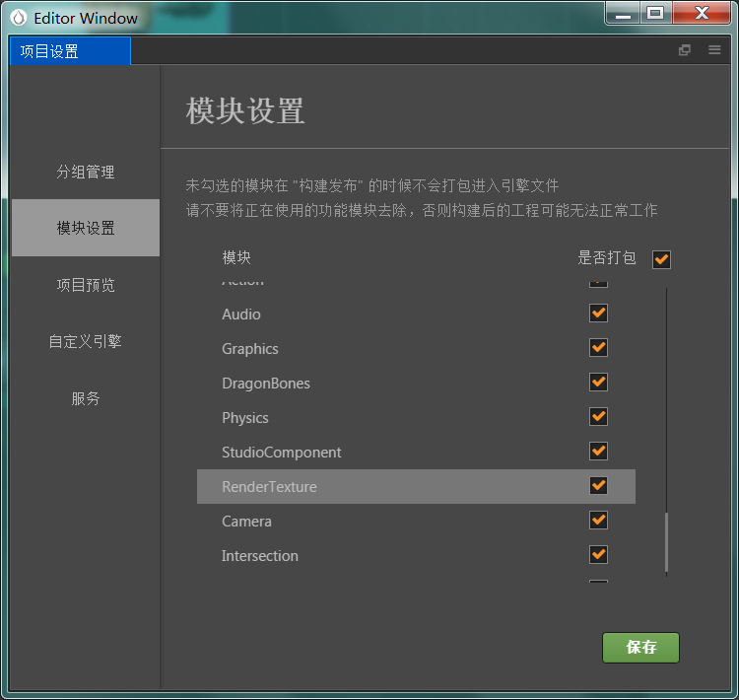Disable the Physics module checkbox
This screenshot has height=700, width=739.
[x=598, y=416]
